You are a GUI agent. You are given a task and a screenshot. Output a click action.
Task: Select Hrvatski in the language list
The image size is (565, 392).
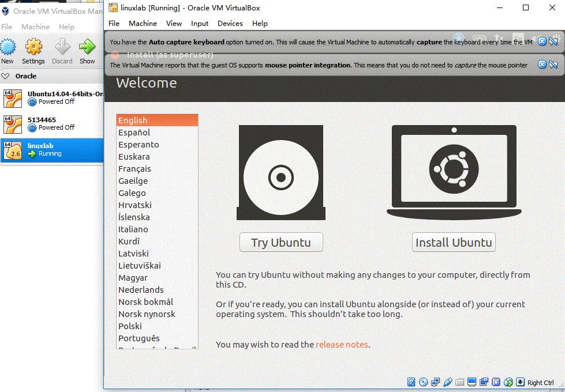click(x=157, y=205)
